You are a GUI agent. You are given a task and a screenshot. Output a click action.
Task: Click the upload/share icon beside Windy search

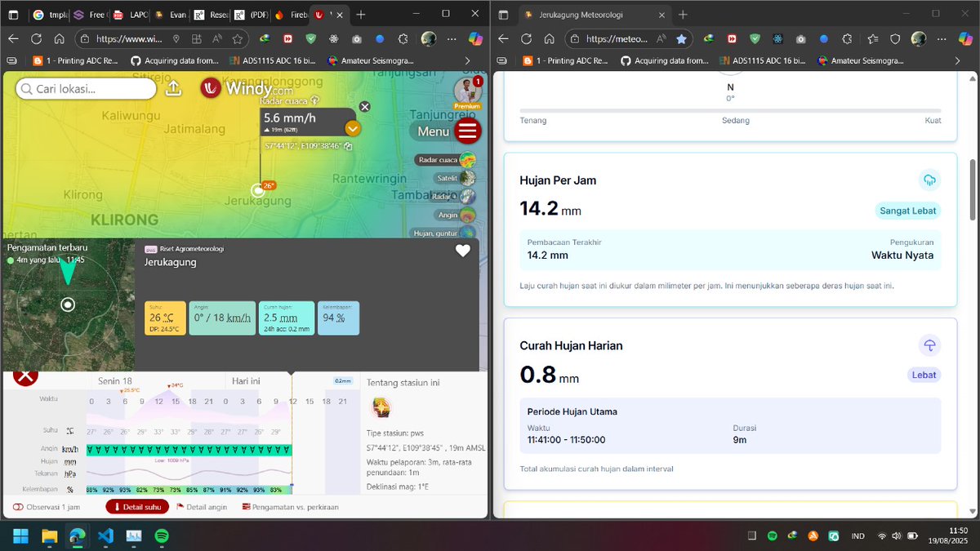tap(173, 89)
